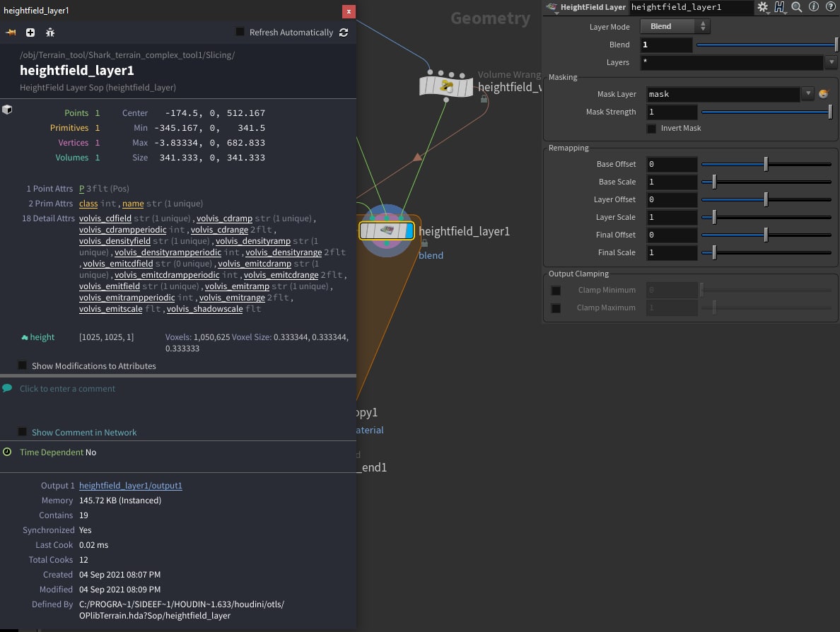Click the plus icon in info window toolbar
This screenshot has width=840, height=632.
point(30,33)
